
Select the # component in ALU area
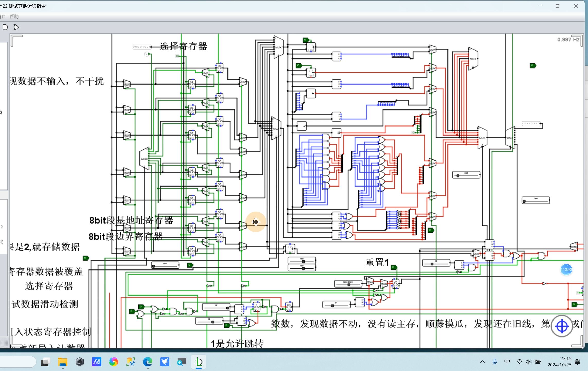pos(337,133)
